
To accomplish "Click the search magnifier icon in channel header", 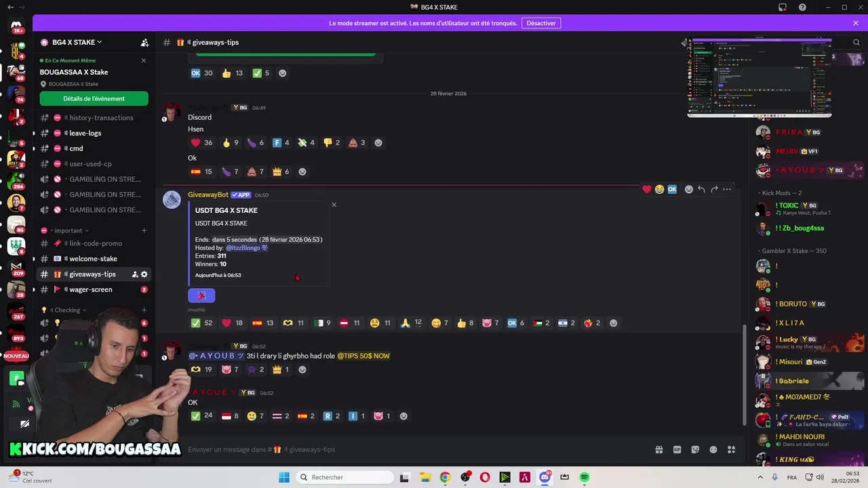I will click(x=856, y=42).
